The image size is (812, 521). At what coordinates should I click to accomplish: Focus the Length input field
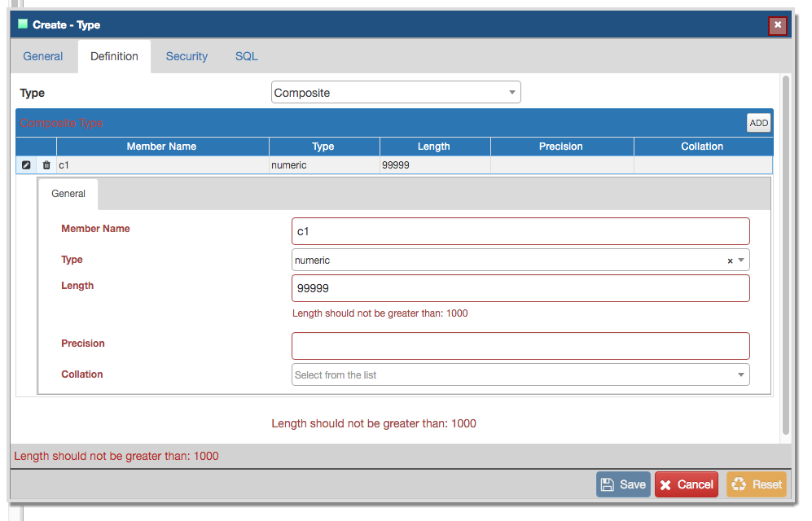pos(520,288)
